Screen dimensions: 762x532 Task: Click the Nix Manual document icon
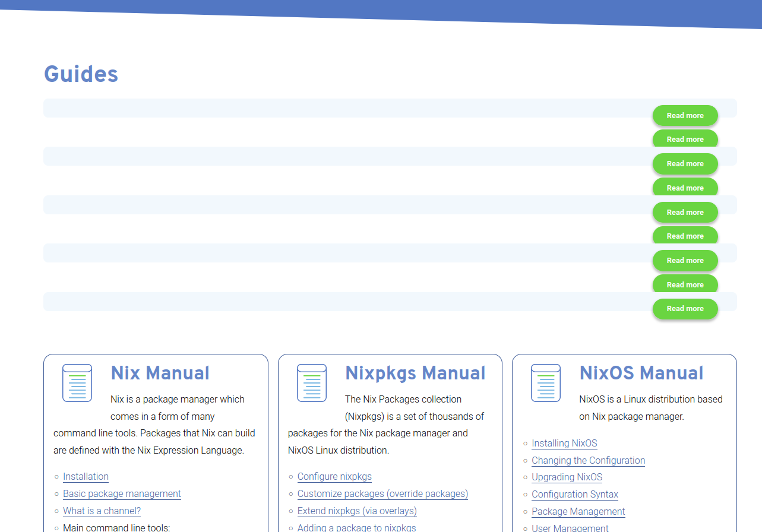(77, 383)
